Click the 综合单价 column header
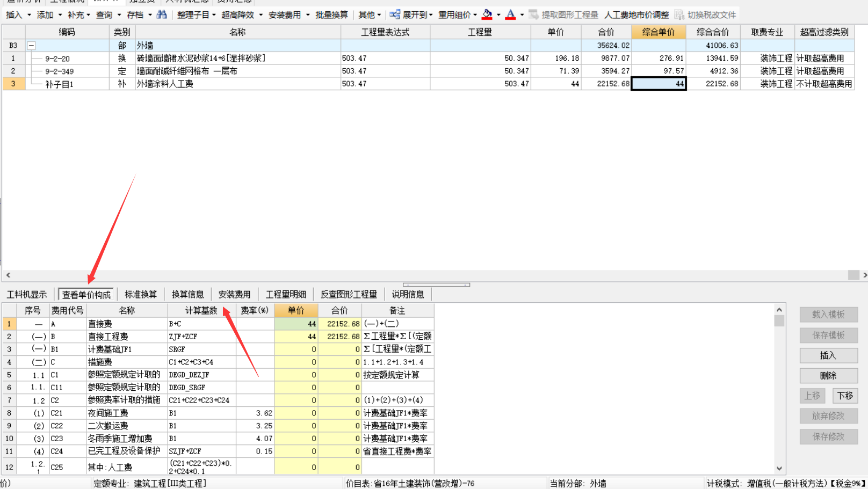This screenshot has height=489, width=868. 659,32
